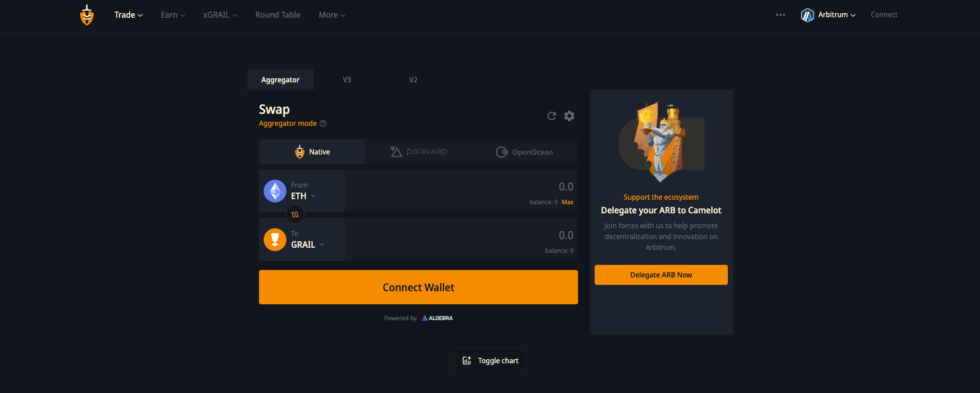
Task: Click the Arbitrum network logo icon
Action: pos(807,15)
